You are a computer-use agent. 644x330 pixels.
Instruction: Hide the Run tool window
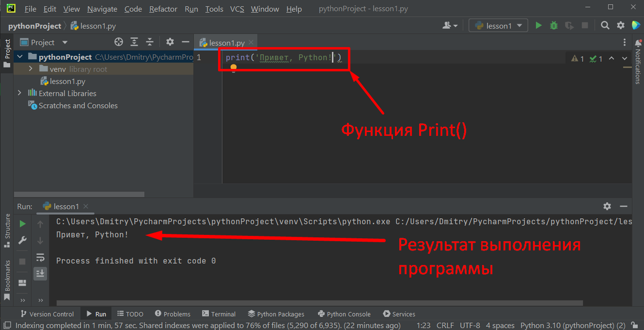[623, 206]
